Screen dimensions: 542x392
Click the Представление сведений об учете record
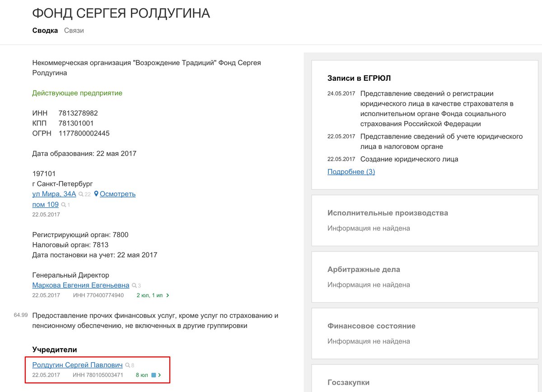[442, 141]
